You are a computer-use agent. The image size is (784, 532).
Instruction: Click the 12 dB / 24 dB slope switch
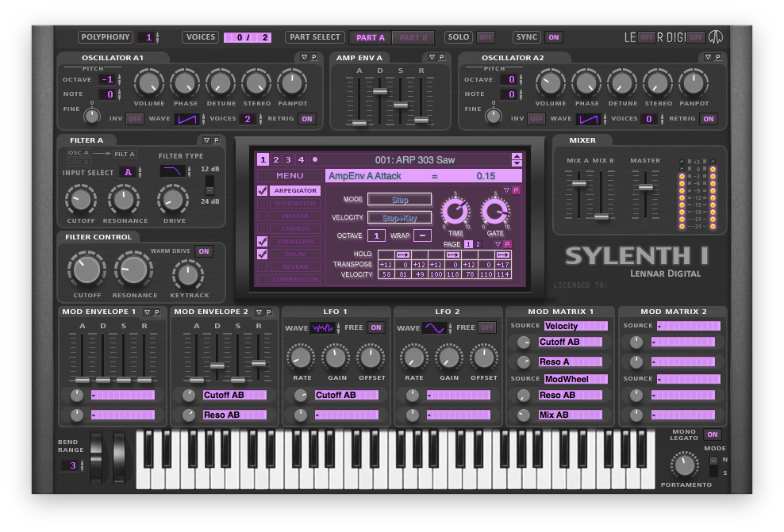pos(209,186)
